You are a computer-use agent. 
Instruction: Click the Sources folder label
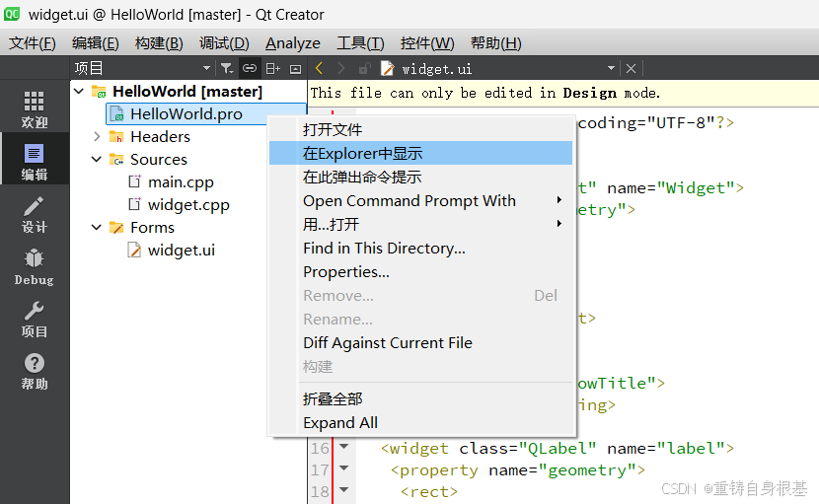tap(158, 160)
